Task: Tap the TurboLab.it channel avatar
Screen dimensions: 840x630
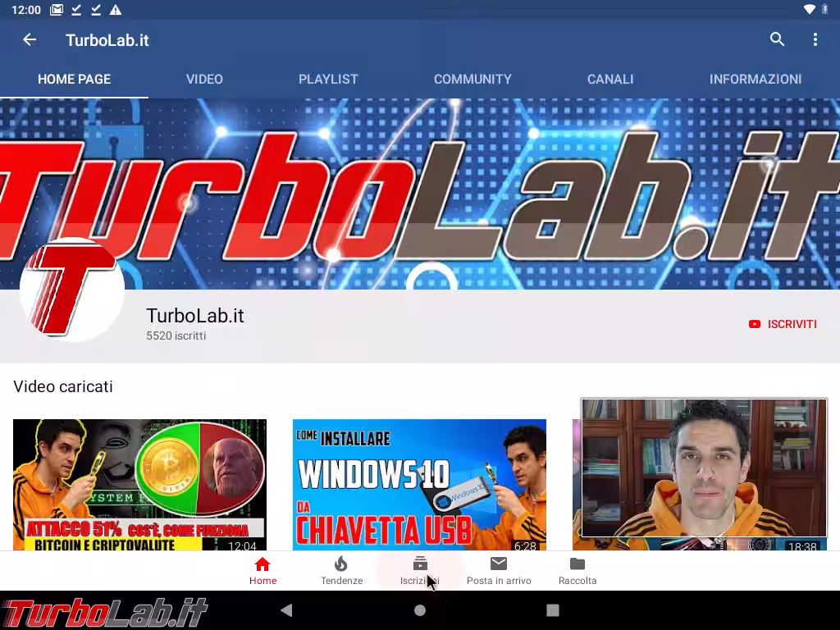Action: point(72,290)
